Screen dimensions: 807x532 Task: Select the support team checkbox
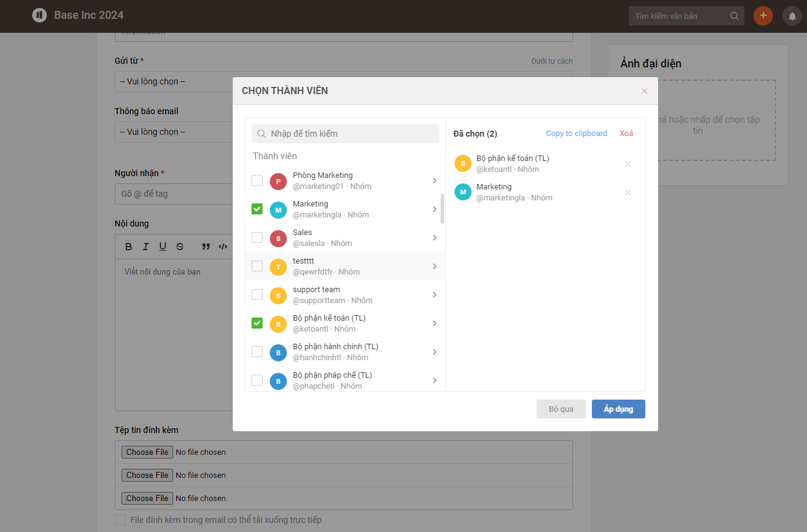tap(257, 295)
